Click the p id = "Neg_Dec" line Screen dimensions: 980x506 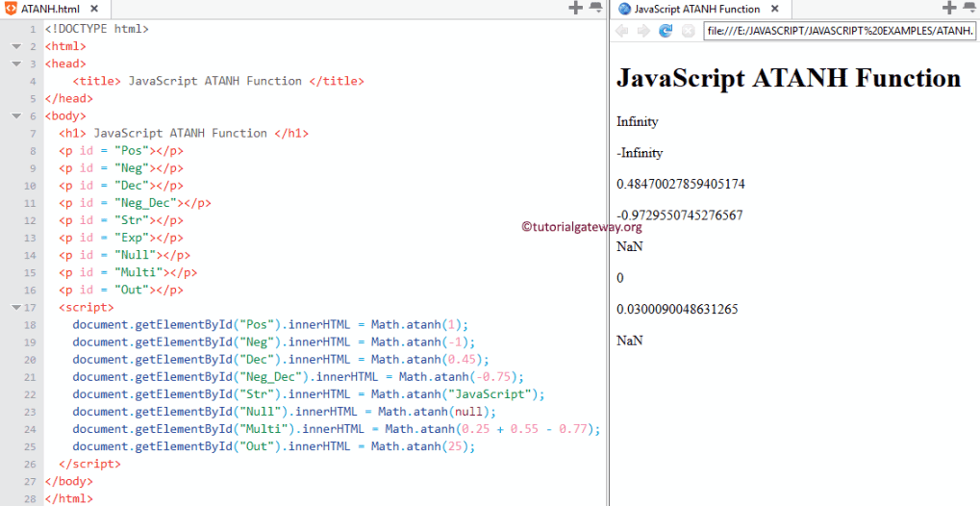point(135,203)
